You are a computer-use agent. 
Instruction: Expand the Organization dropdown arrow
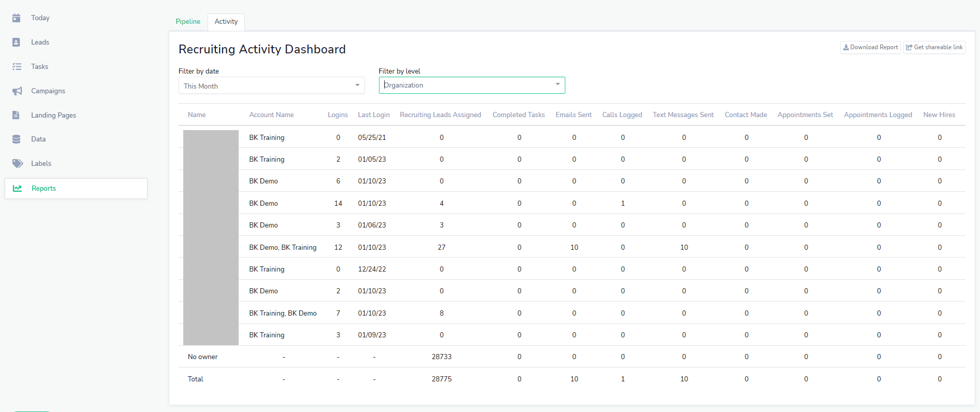click(x=558, y=84)
